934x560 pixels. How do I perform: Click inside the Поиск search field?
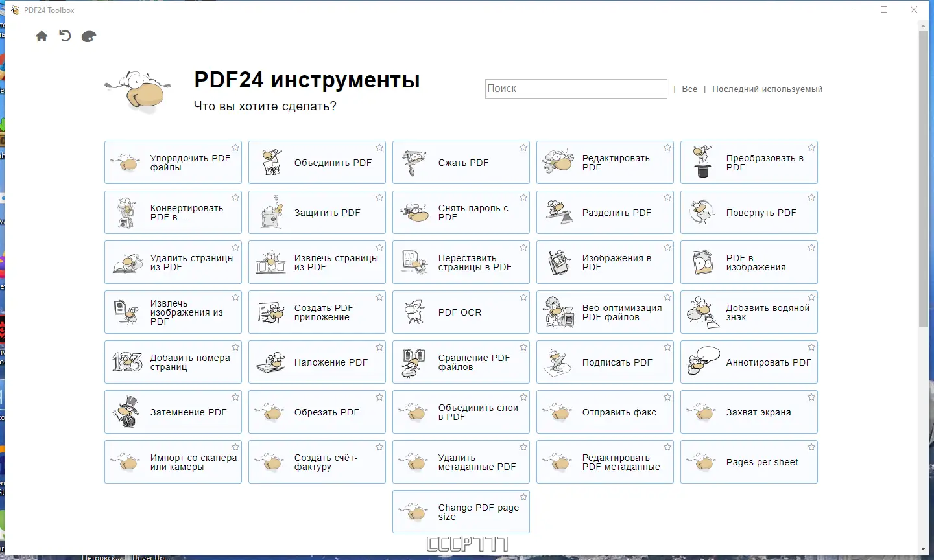pyautogui.click(x=575, y=89)
